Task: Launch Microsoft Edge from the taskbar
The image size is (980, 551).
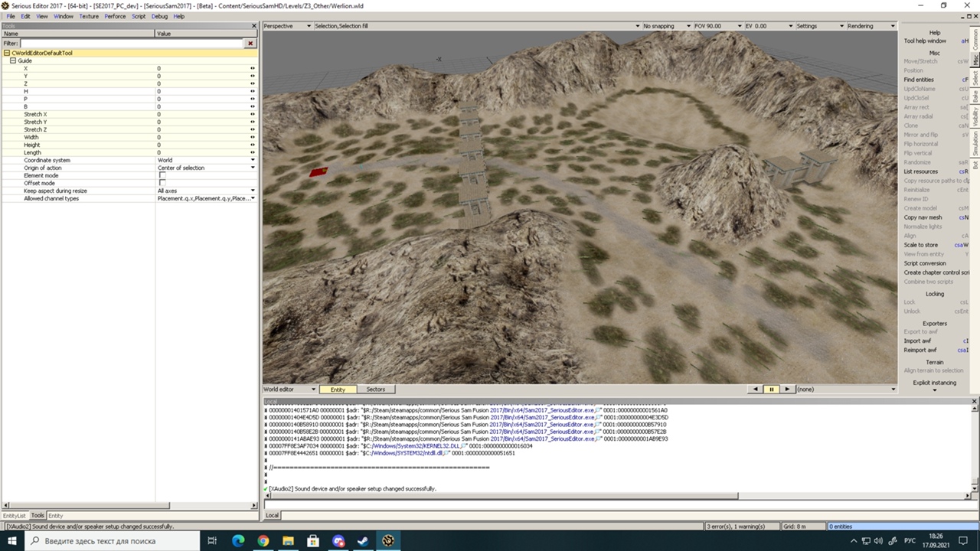Action: [238, 541]
